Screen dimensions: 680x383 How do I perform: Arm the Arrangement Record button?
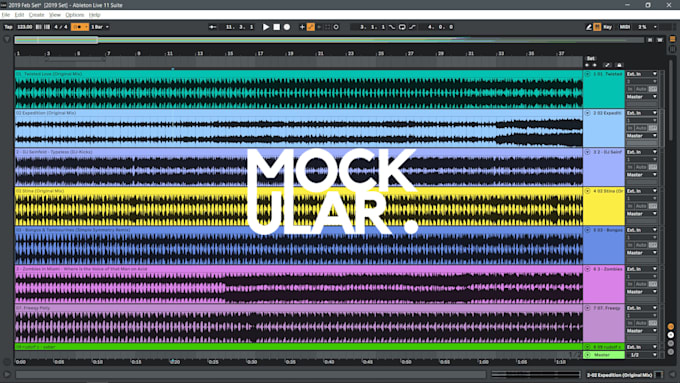pyautogui.click(x=287, y=27)
